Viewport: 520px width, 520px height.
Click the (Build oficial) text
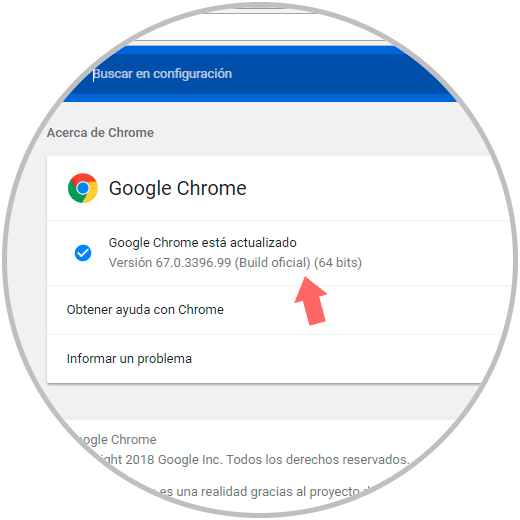(272, 263)
